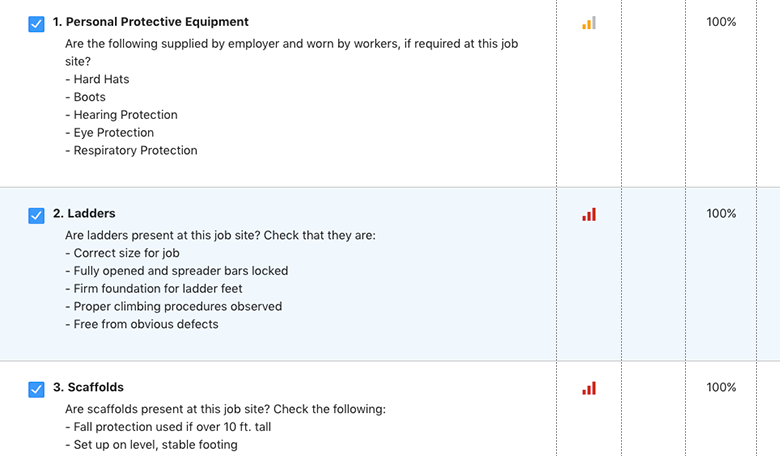Open the '1. Personal Protective Equipment' title

pyautogui.click(x=151, y=22)
